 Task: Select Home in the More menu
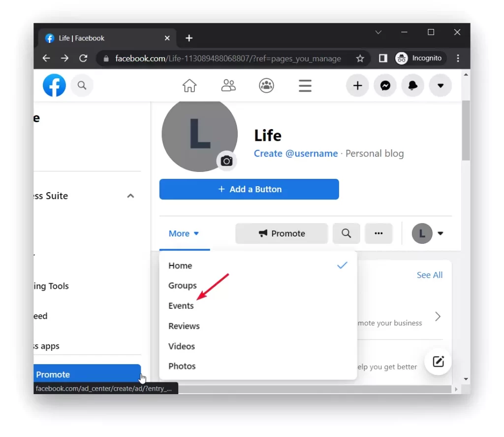coord(258,266)
